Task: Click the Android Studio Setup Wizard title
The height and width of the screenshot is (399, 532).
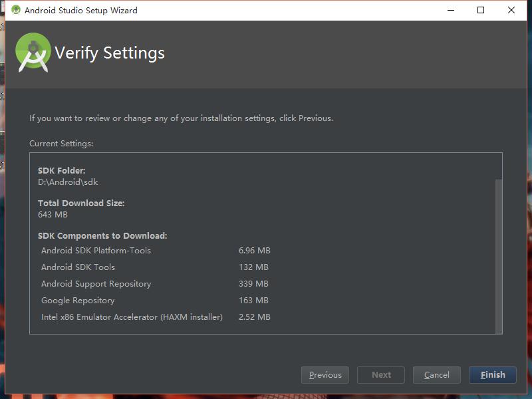Action: pos(81,10)
